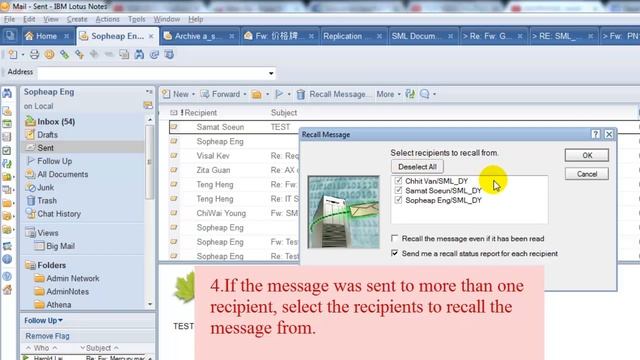This screenshot has width=640, height=360.
Task: Click the envelope column header icon
Action: point(173,113)
